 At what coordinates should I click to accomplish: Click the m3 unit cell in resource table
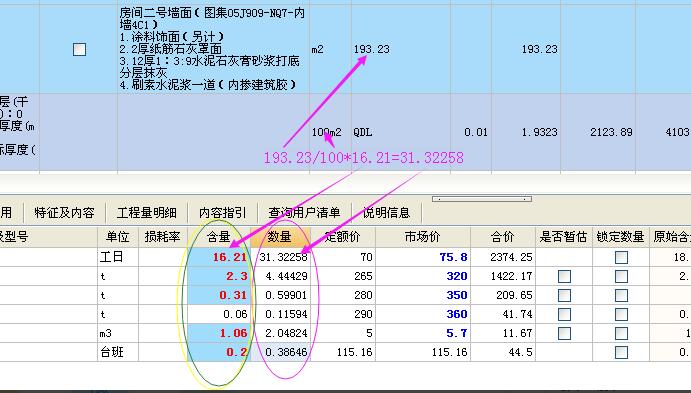point(118,333)
